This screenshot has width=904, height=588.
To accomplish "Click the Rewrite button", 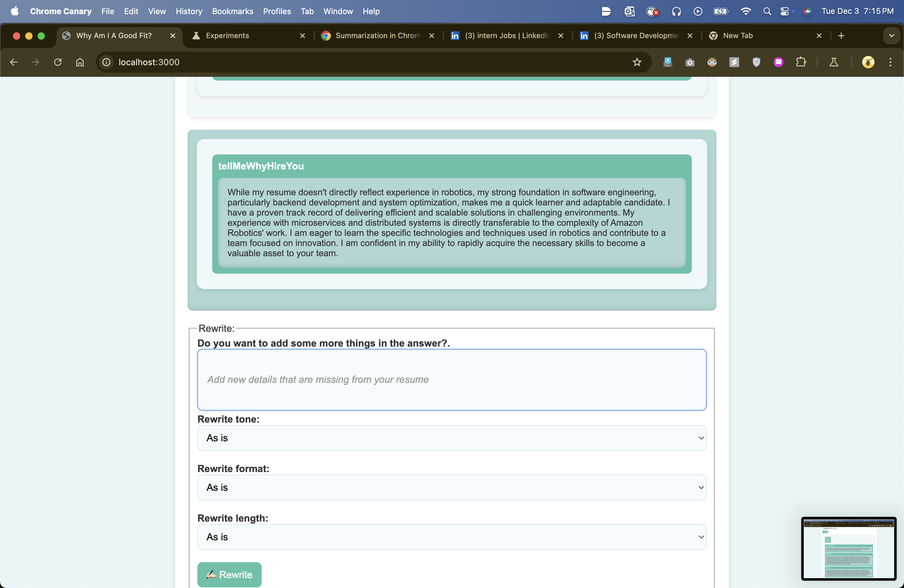I will coord(229,574).
